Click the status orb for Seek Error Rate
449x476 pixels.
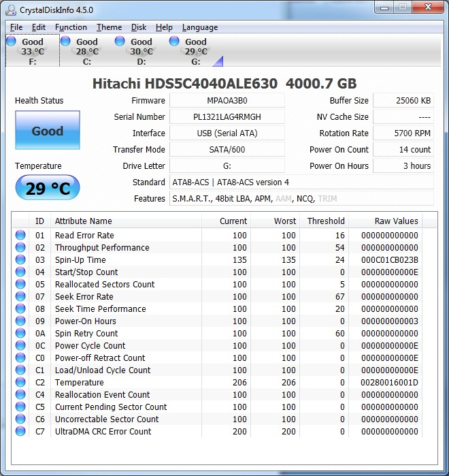tap(20, 297)
